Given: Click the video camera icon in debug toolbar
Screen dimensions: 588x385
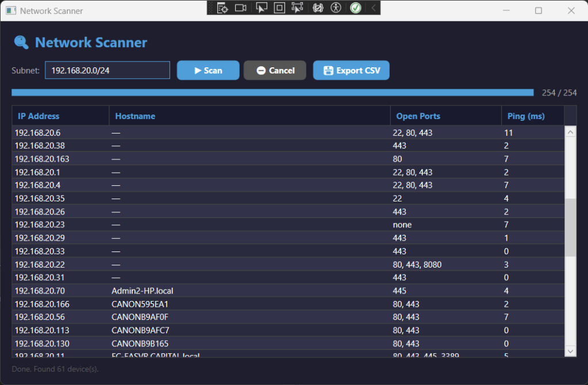Looking at the screenshot, I should point(241,7).
